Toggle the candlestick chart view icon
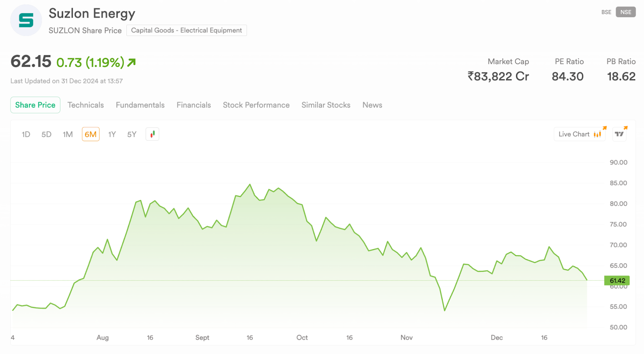The width and height of the screenshot is (644, 354). (153, 134)
